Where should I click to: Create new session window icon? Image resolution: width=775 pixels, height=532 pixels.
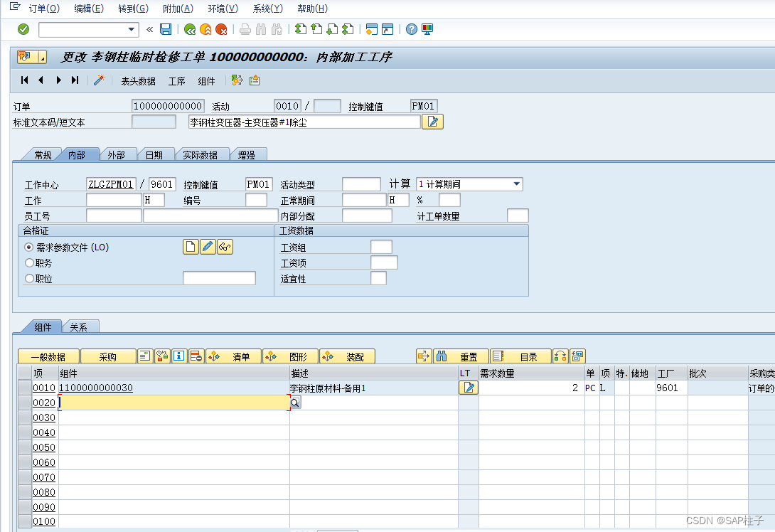[x=372, y=30]
